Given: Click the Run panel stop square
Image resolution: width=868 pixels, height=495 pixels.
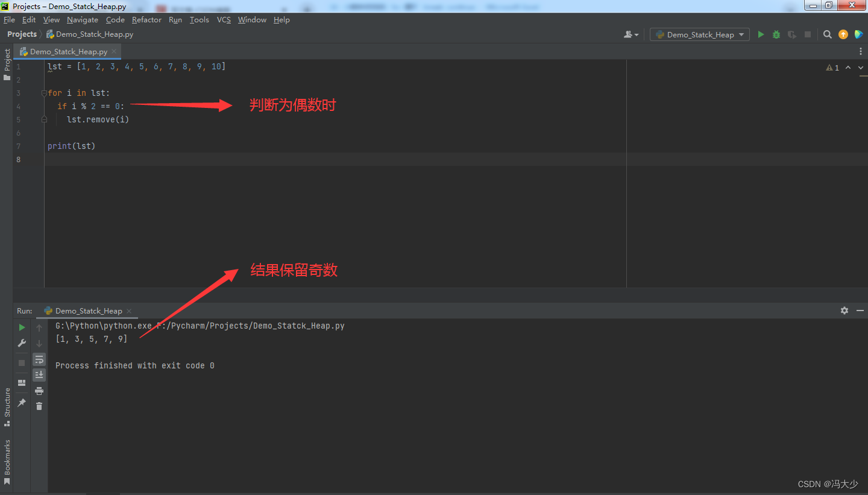Looking at the screenshot, I should tap(22, 363).
